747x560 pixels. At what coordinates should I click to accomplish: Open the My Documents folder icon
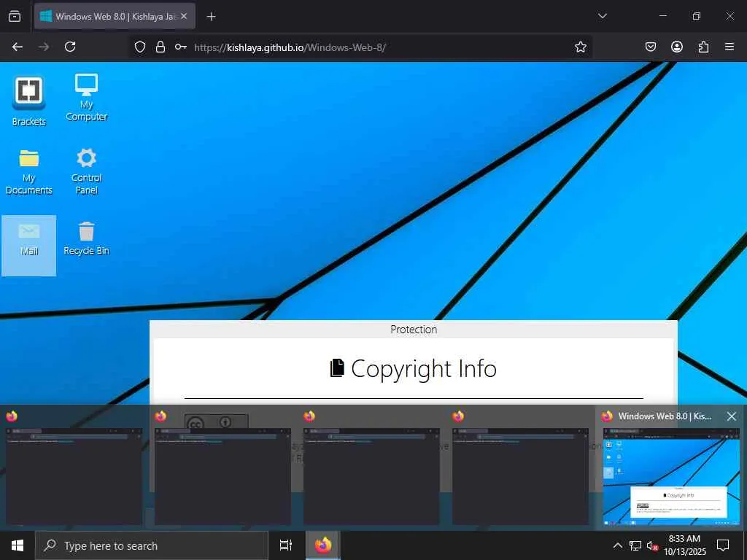(29, 171)
